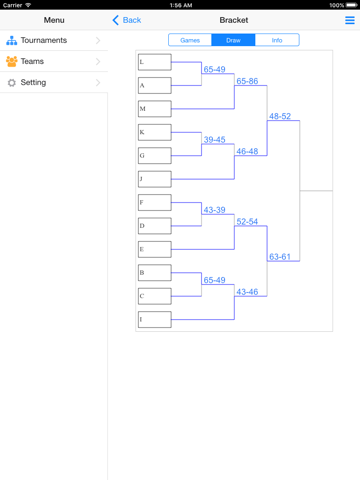The width and height of the screenshot is (360, 480).
Task: Open the 63-61 game score
Action: point(280,257)
